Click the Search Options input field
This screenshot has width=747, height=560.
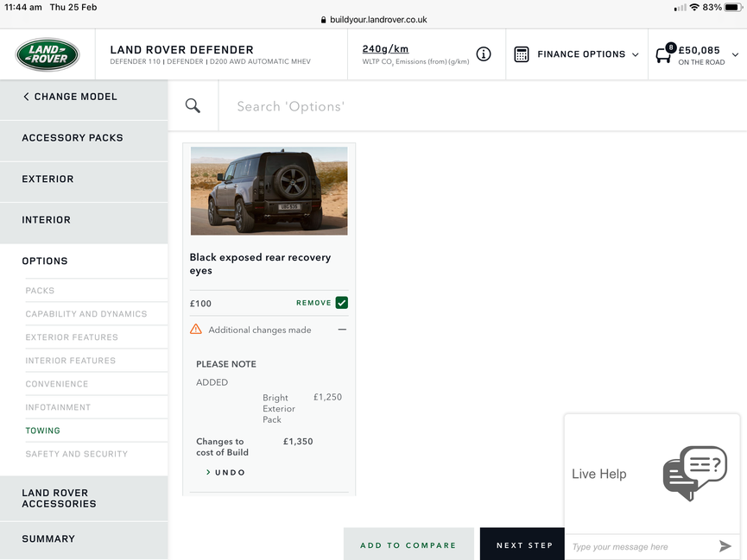[x=483, y=106]
